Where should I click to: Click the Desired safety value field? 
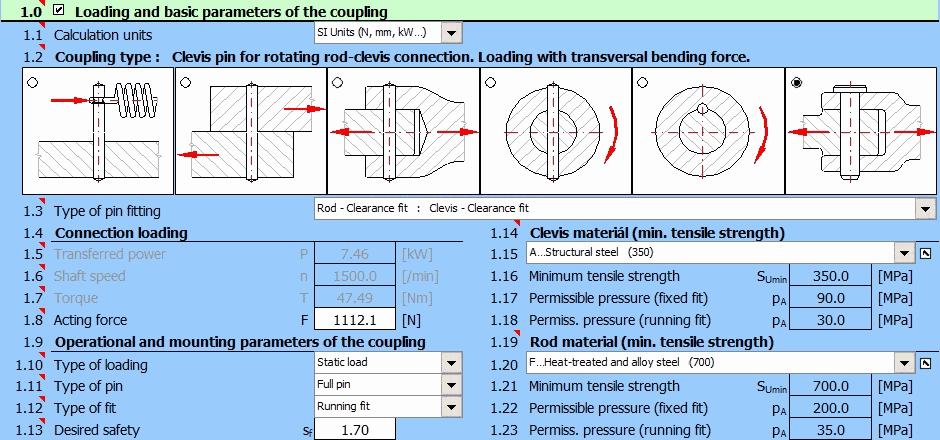(x=354, y=430)
